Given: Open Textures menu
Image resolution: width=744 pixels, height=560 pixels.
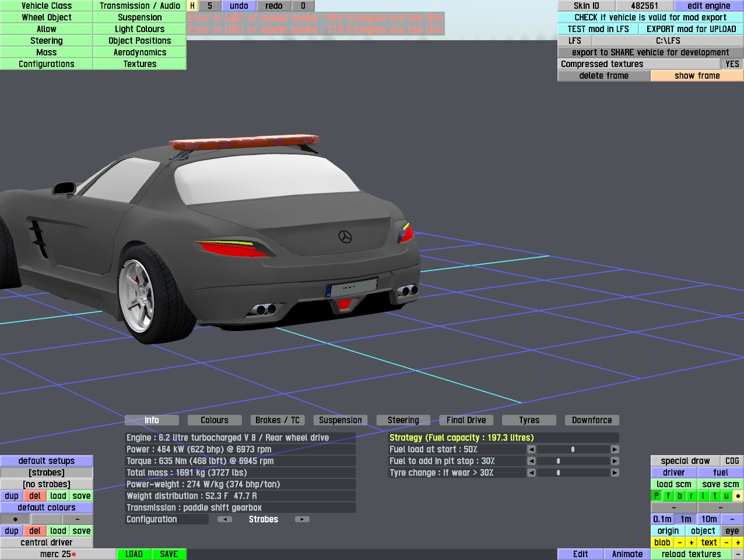Looking at the screenshot, I should (x=140, y=64).
